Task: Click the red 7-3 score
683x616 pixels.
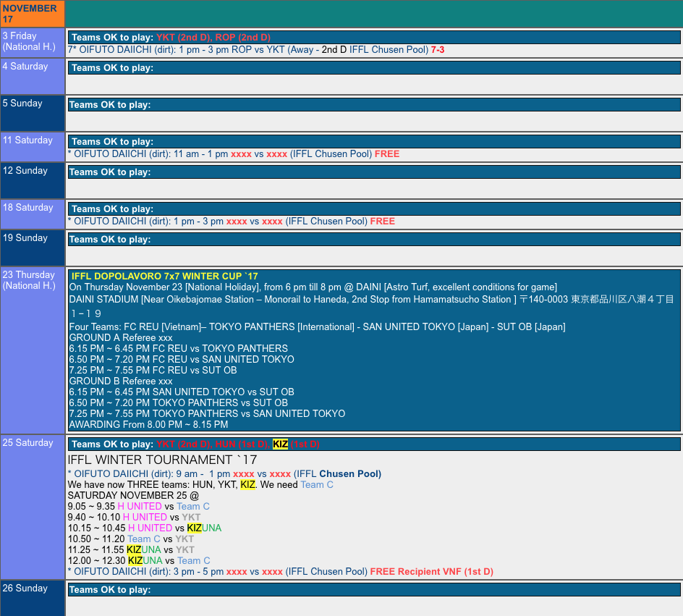Action: pos(438,50)
